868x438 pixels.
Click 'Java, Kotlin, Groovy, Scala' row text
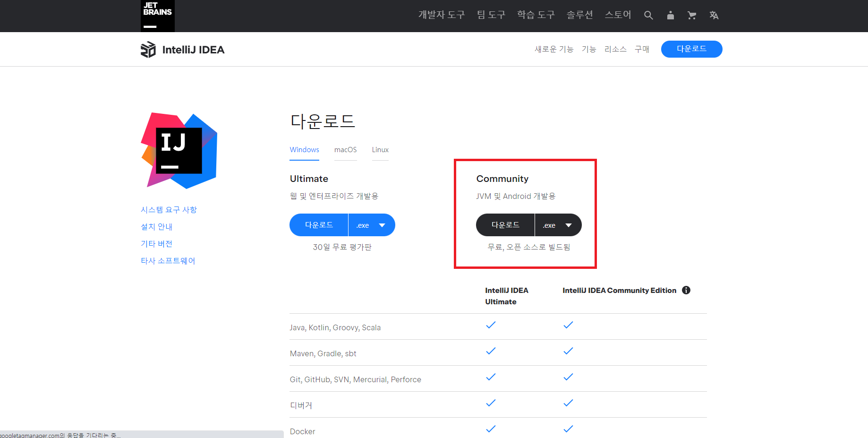(335, 327)
